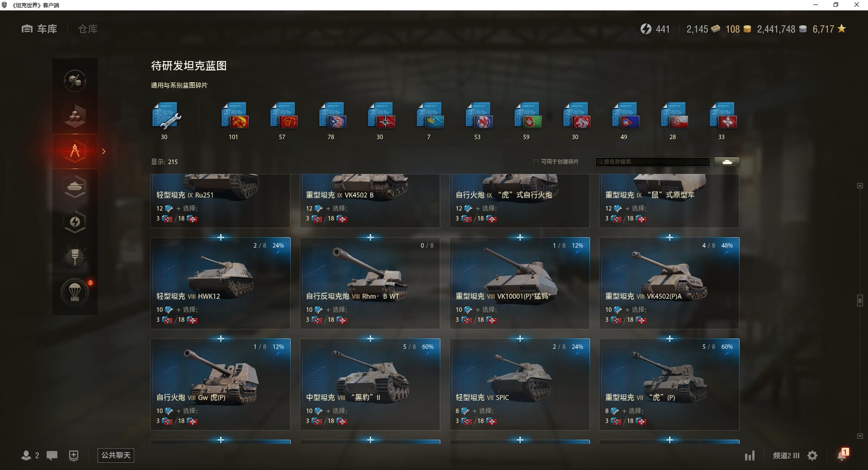Open the notification bell icon

pyautogui.click(x=842, y=455)
